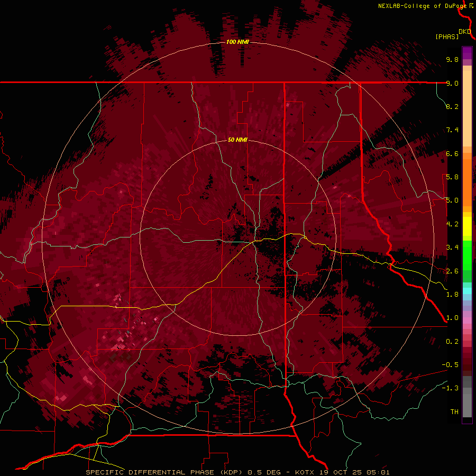Click the 1.8 color scale value
This screenshot has height=476, width=476.
452,295
